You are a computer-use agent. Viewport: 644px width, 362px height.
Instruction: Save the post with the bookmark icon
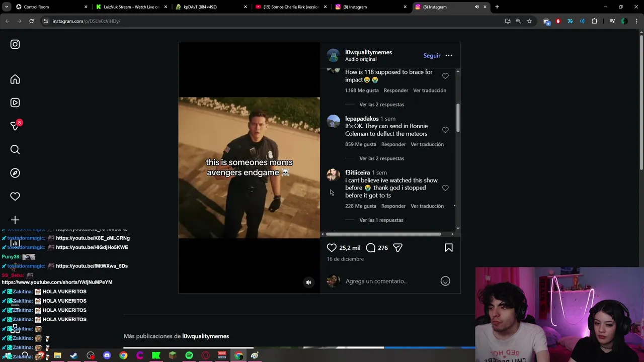[449, 248]
